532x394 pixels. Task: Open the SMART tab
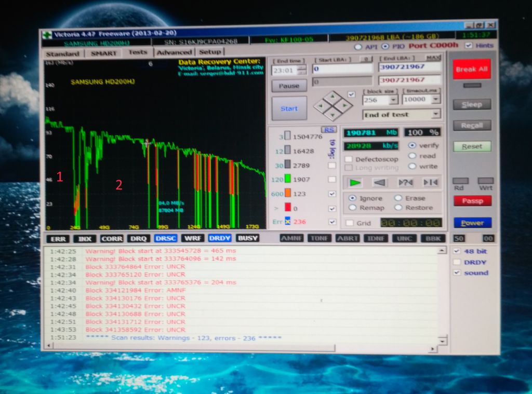pyautogui.click(x=103, y=53)
